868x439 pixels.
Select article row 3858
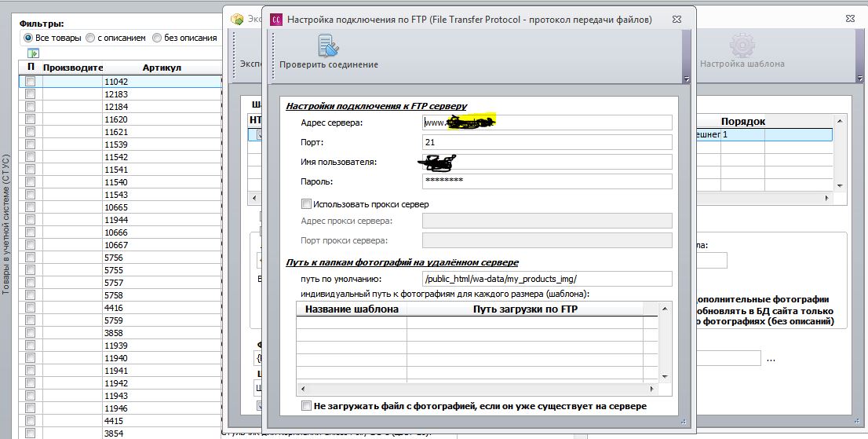point(120,333)
